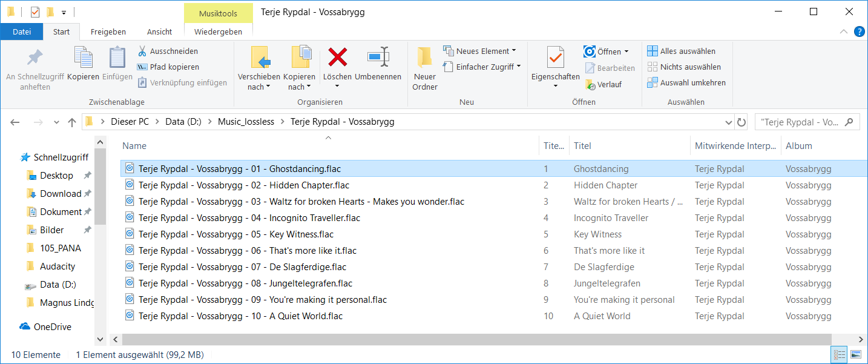The width and height of the screenshot is (868, 364).
Task: Go back with the left arrow
Action: (15, 122)
